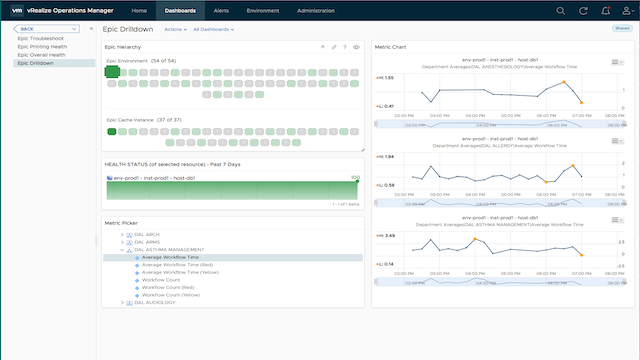Open Epic Troubleshoot dashboard in sidebar
The height and width of the screenshot is (360, 640).
(x=40, y=38)
